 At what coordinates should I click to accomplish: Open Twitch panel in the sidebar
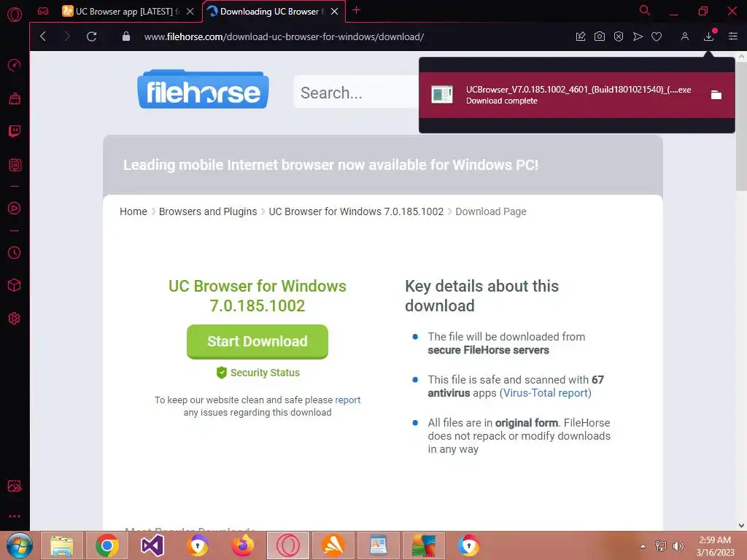pos(15,131)
